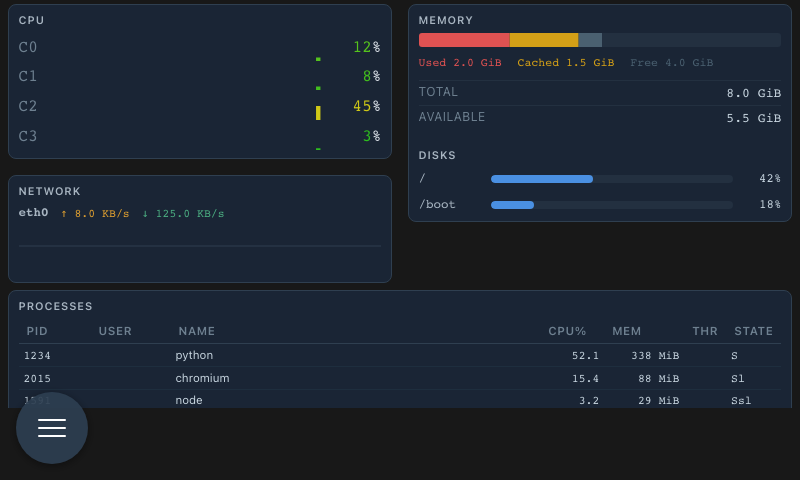This screenshot has height=480, width=800.
Task: Click the root disk usage bar
Action: 612,179
